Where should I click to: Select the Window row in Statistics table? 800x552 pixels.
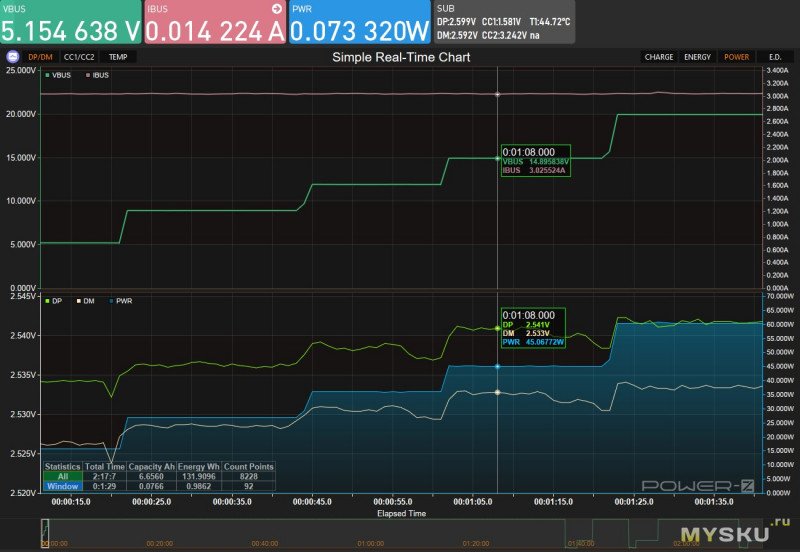tap(63, 486)
